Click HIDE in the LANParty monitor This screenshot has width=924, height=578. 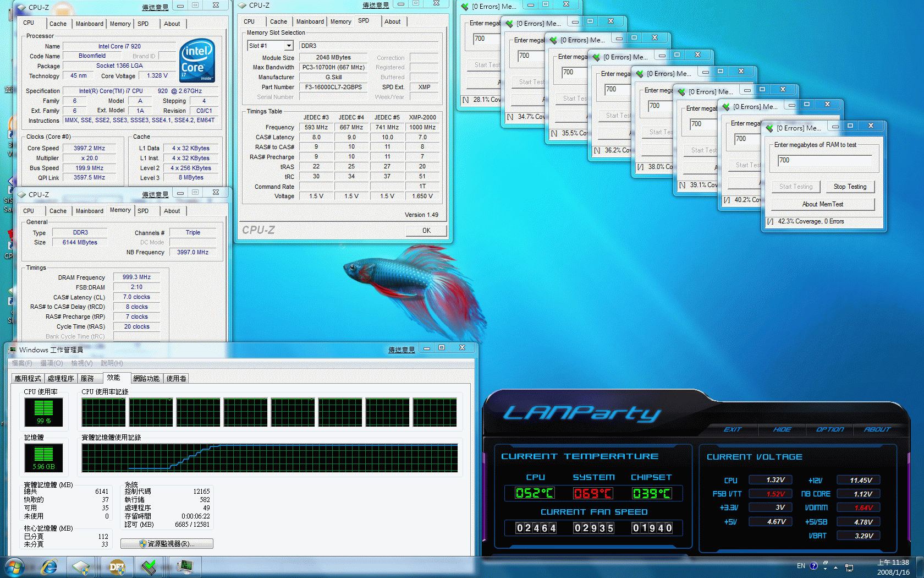(x=782, y=429)
